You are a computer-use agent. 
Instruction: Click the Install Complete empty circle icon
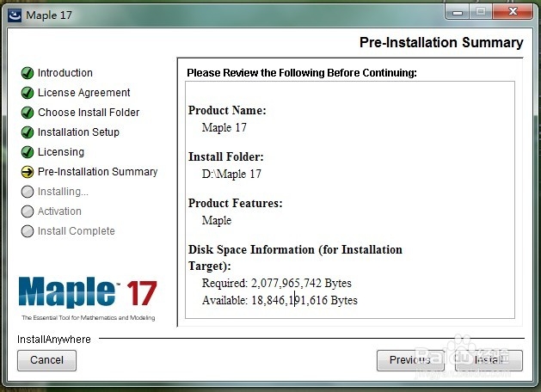click(x=28, y=231)
